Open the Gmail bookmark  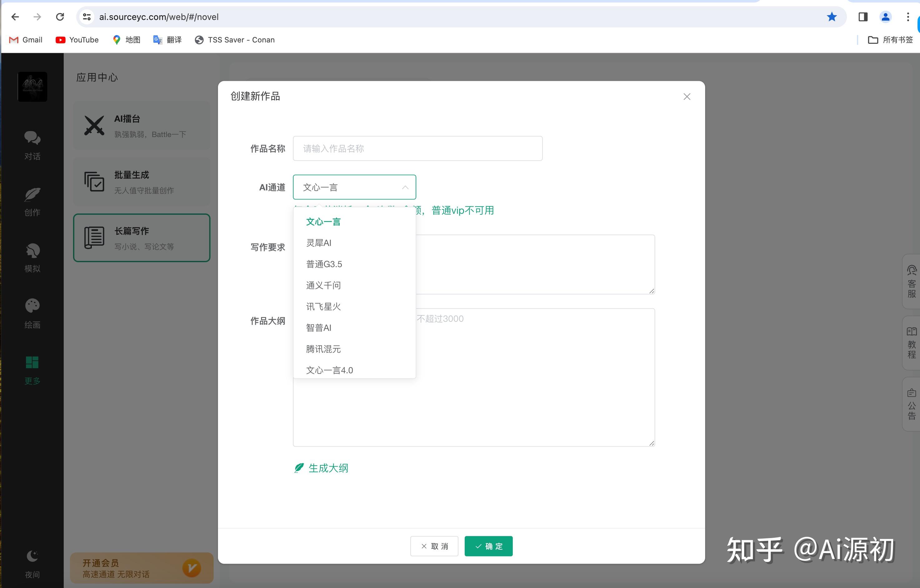coord(26,40)
